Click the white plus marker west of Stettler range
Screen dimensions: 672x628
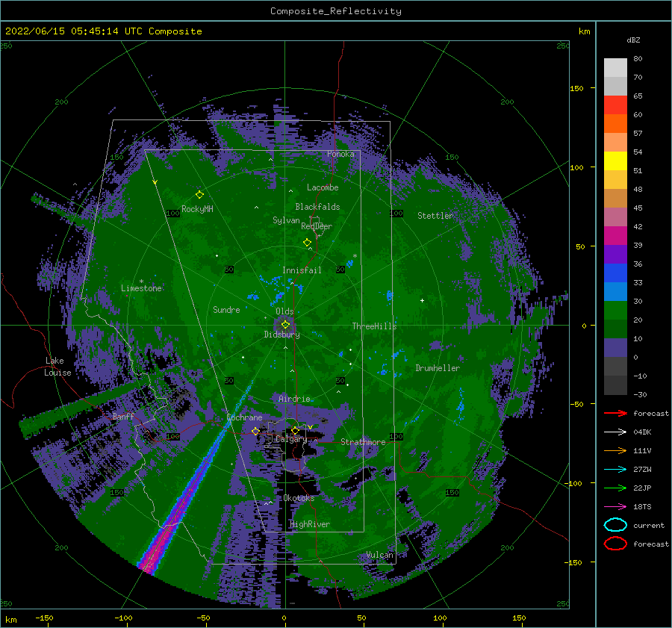point(422,300)
